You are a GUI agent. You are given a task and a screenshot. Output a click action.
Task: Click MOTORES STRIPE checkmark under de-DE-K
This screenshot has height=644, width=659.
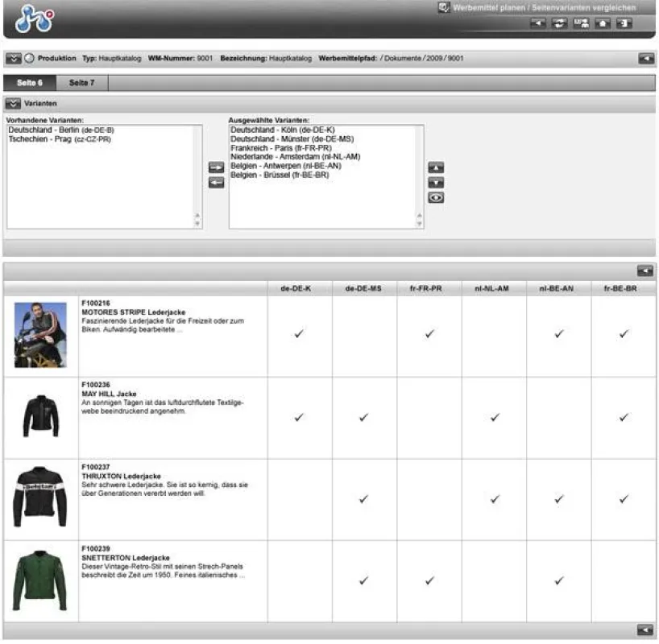tap(299, 334)
